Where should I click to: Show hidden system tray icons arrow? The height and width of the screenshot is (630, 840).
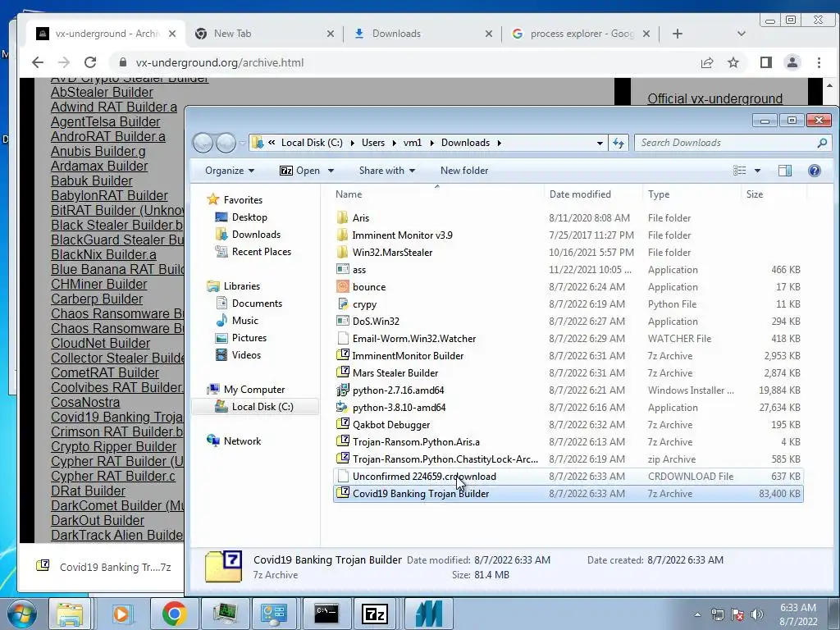click(697, 614)
